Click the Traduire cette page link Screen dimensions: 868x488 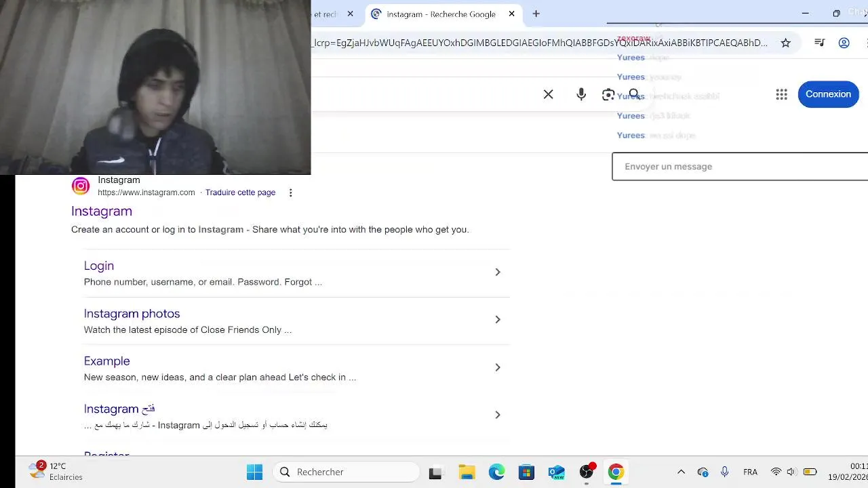point(240,192)
